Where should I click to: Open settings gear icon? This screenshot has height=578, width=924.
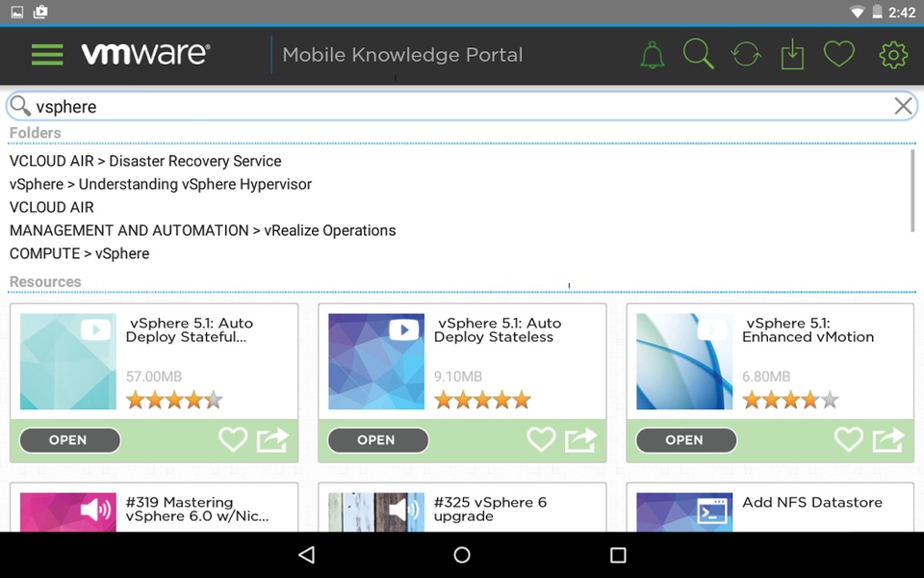(x=893, y=55)
